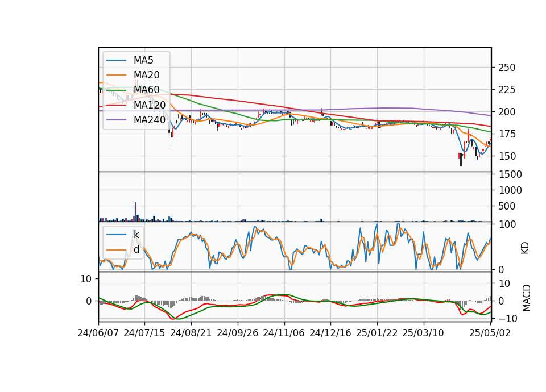
Task: Click the tallest volume bar spike
Action: pos(136,212)
